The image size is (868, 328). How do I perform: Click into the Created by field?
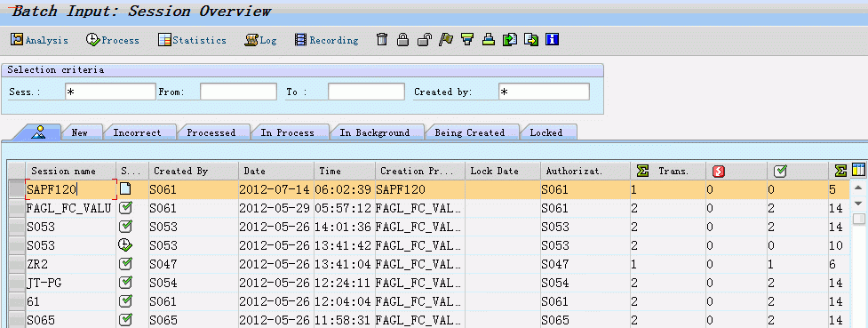click(x=544, y=92)
